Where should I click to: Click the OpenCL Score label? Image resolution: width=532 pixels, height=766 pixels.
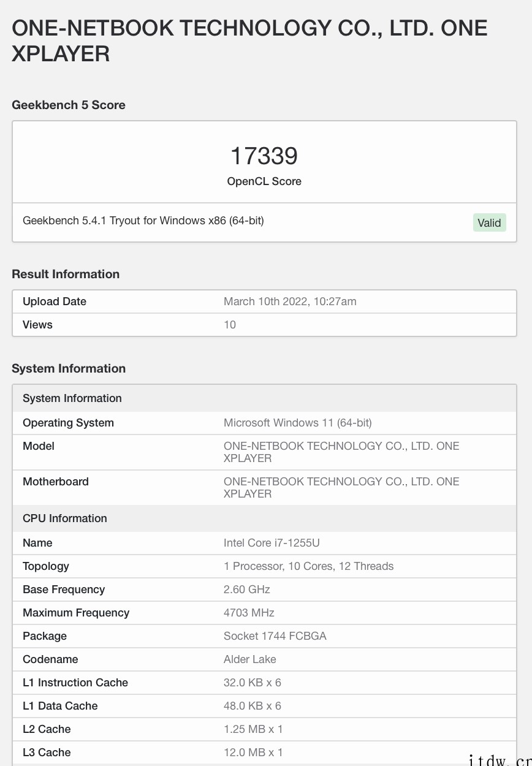pos(264,181)
